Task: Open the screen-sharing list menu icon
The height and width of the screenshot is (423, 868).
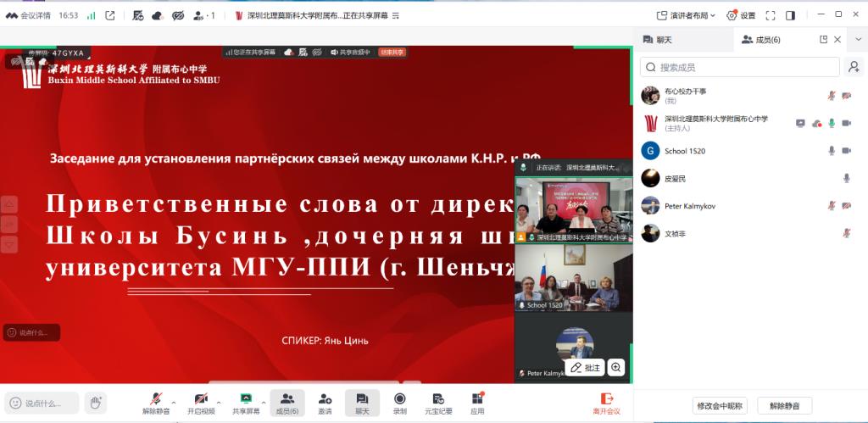Action: tap(395, 16)
